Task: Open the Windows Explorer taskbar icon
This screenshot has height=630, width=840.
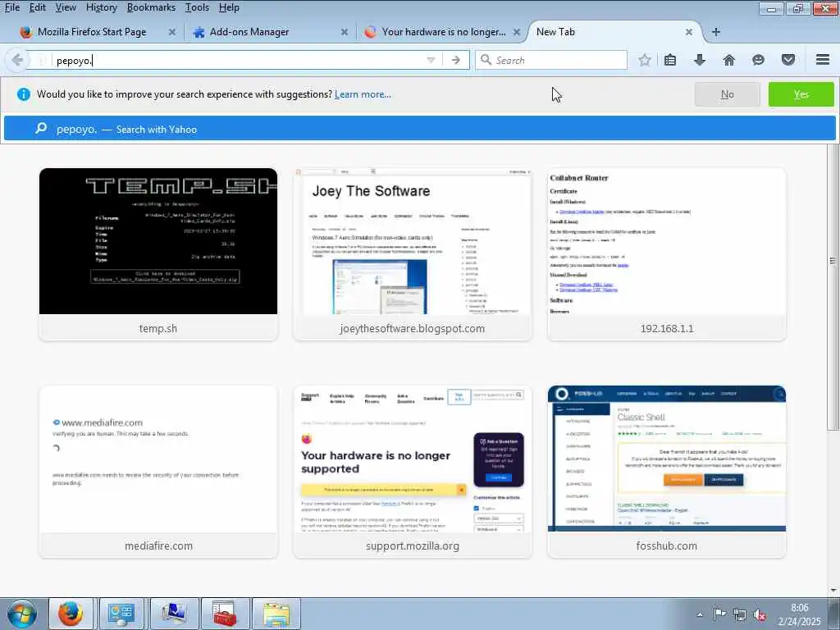Action: coord(276,614)
